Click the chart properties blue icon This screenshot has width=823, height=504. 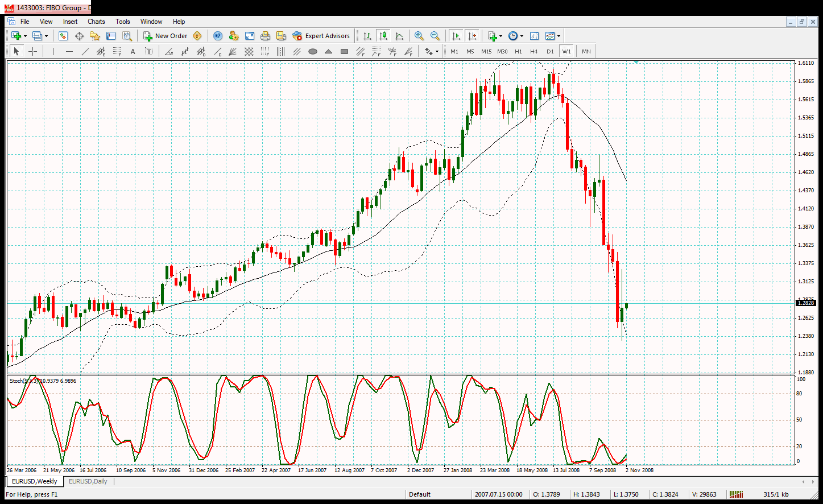(x=534, y=36)
